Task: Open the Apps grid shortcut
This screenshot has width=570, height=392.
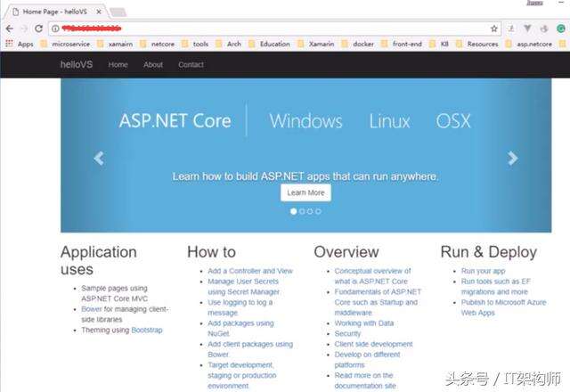Action: [19, 43]
